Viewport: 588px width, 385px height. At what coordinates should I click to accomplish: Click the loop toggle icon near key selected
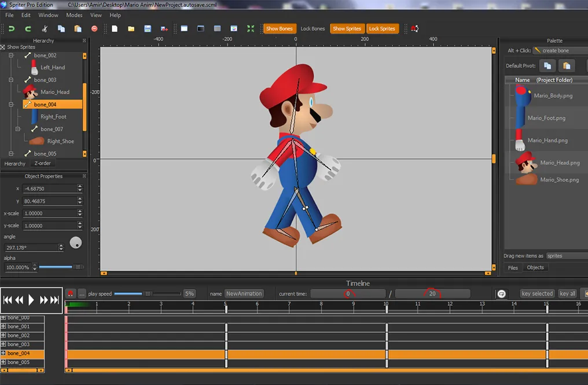[x=501, y=294]
